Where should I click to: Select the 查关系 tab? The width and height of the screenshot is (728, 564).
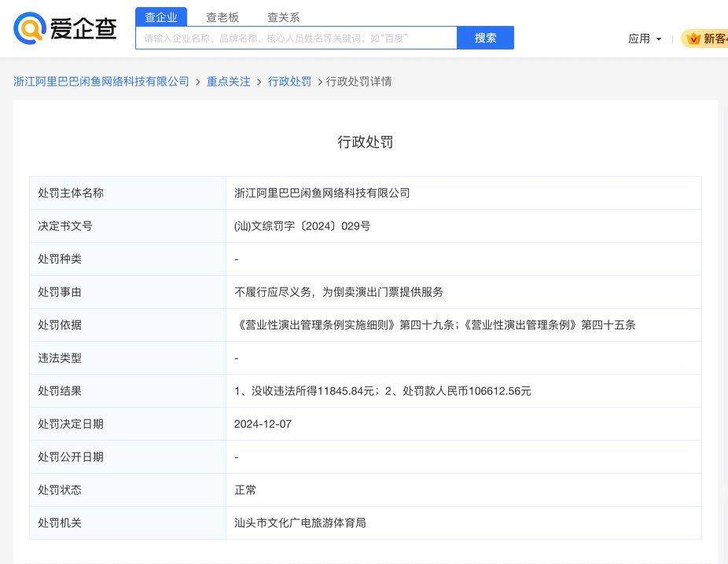(283, 17)
